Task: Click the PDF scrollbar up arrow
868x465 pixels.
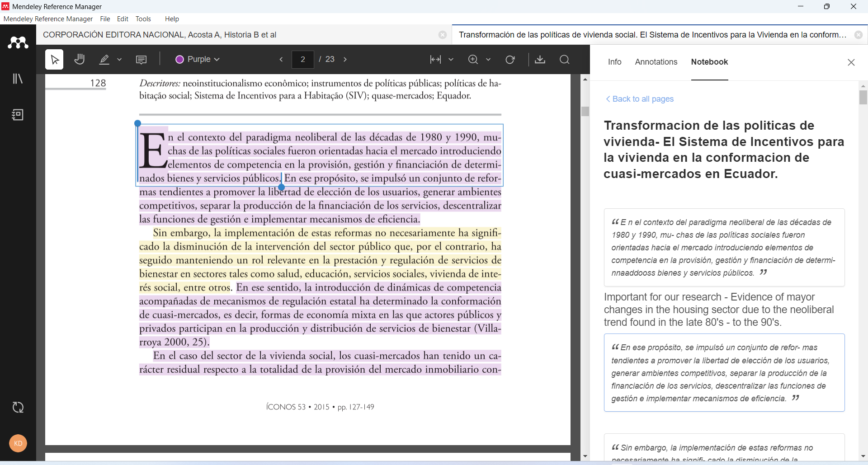Action: point(585,80)
